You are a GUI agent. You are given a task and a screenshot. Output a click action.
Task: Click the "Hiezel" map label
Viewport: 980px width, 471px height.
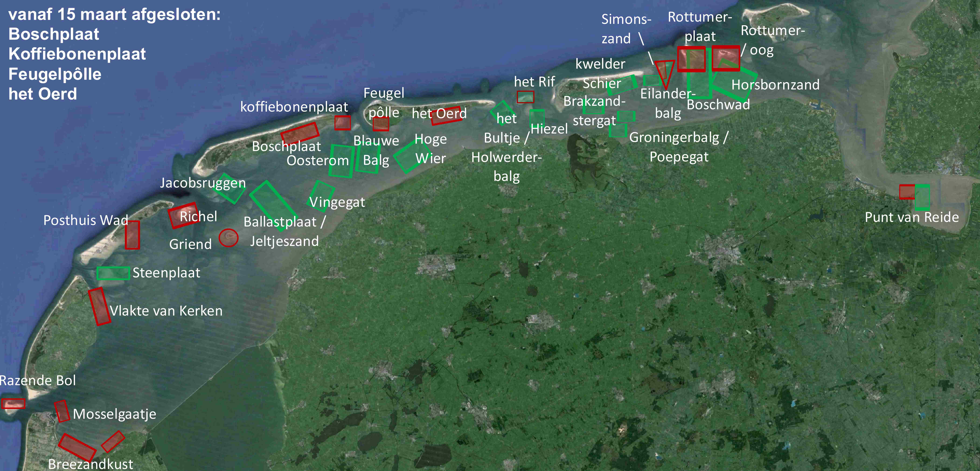coord(549,129)
